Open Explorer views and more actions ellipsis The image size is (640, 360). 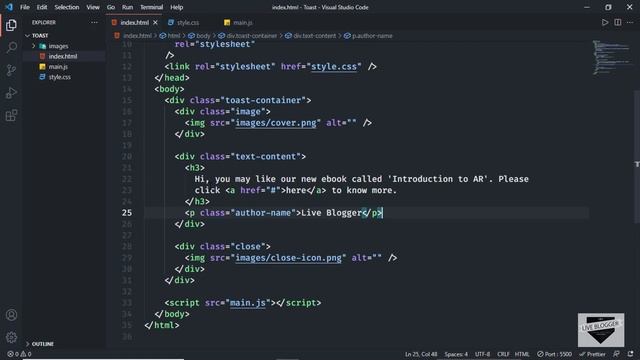[94, 22]
